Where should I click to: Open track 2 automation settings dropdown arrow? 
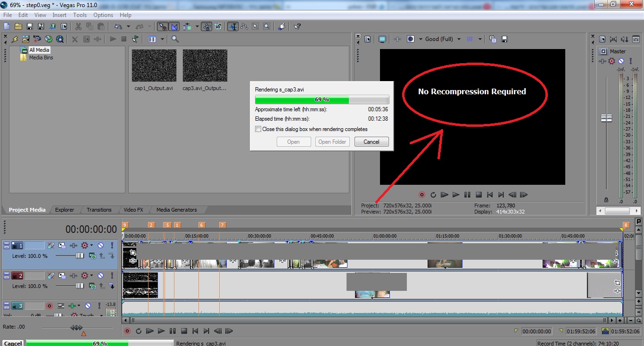tap(92, 275)
